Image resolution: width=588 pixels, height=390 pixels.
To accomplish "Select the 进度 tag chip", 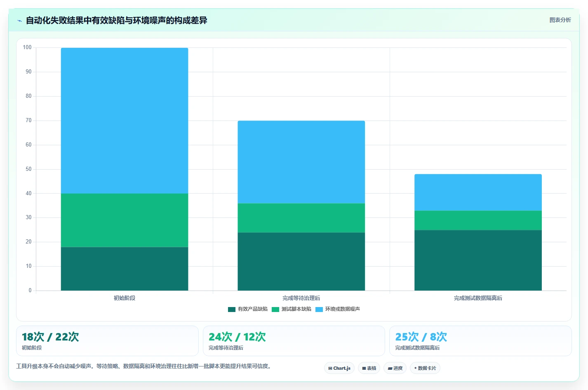I will coord(395,368).
